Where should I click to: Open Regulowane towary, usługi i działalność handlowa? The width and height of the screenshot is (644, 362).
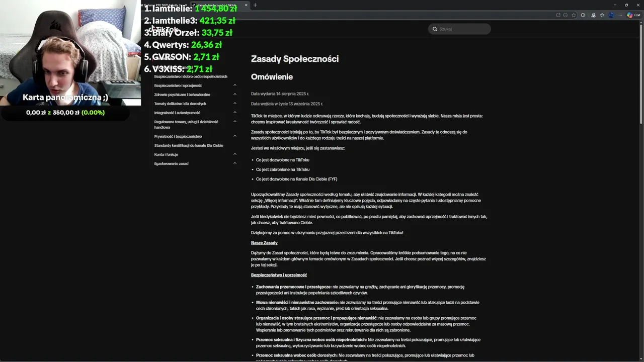click(x=186, y=125)
